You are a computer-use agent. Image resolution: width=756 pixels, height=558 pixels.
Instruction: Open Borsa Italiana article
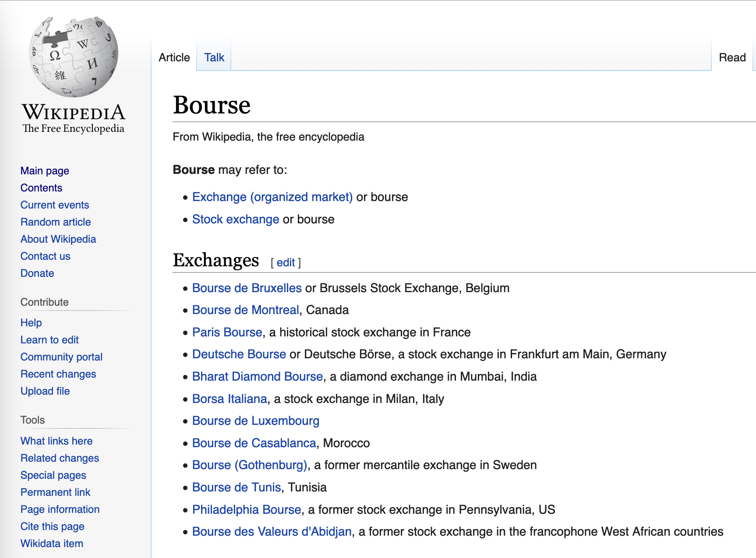click(x=230, y=399)
